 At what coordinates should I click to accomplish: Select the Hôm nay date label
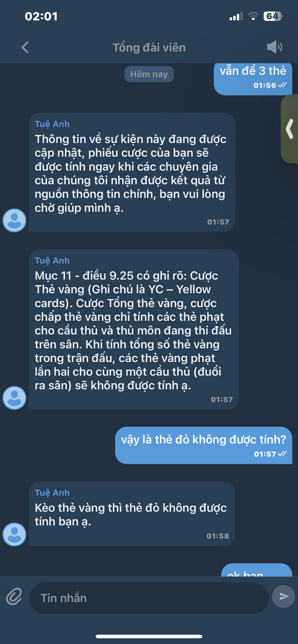149,74
